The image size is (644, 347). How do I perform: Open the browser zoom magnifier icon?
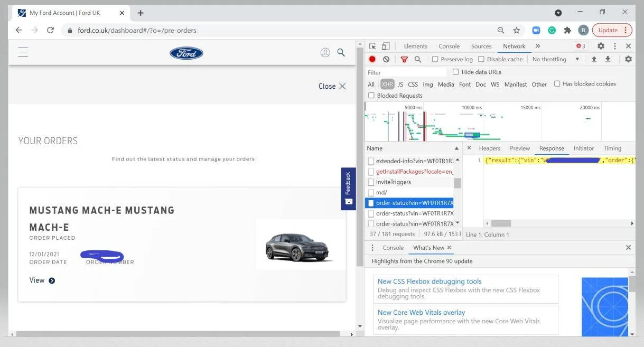tap(501, 30)
